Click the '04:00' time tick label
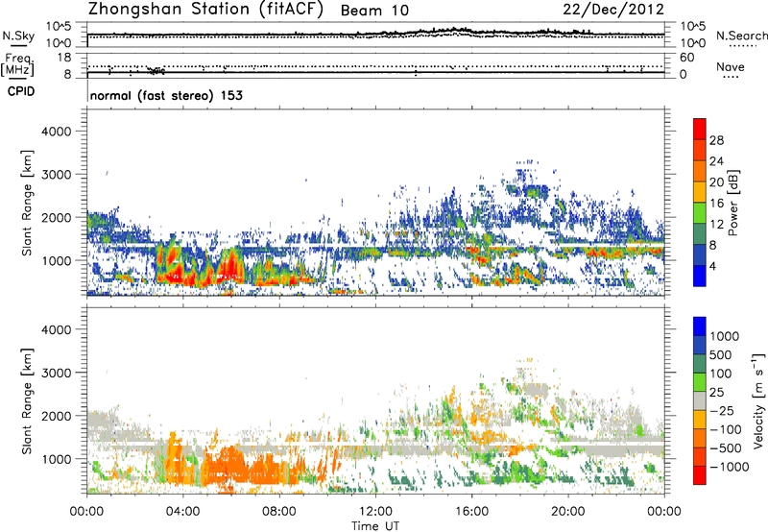The image size is (768, 532). (182, 512)
